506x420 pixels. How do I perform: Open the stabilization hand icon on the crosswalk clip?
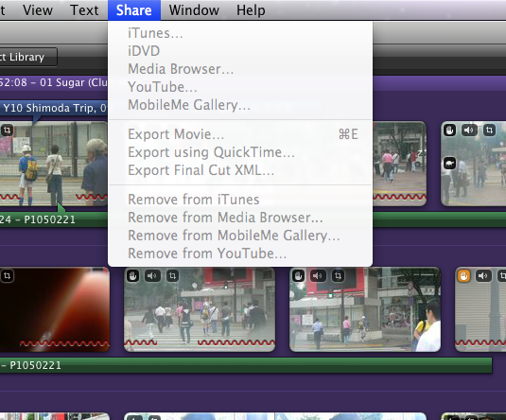[132, 276]
